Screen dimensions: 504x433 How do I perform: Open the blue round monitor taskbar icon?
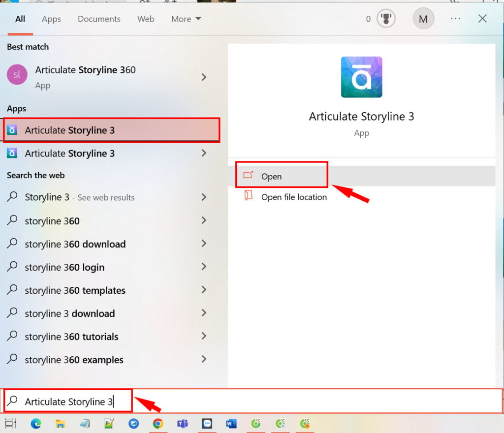[x=133, y=424]
